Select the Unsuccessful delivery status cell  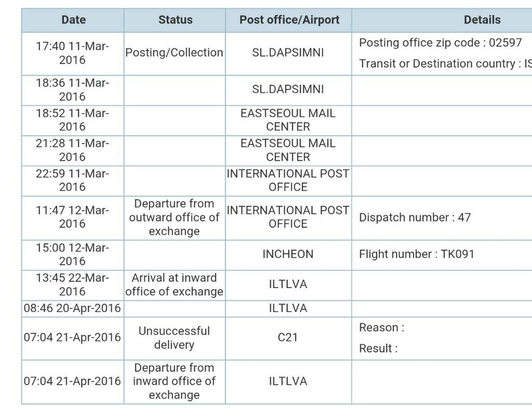click(x=175, y=338)
